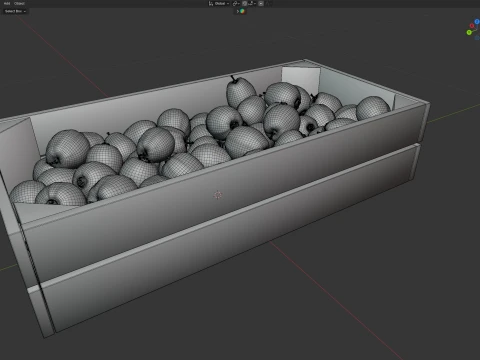The height and width of the screenshot is (360, 480).
Task: Open the Object menu in viewport header
Action: pyautogui.click(x=19, y=3)
